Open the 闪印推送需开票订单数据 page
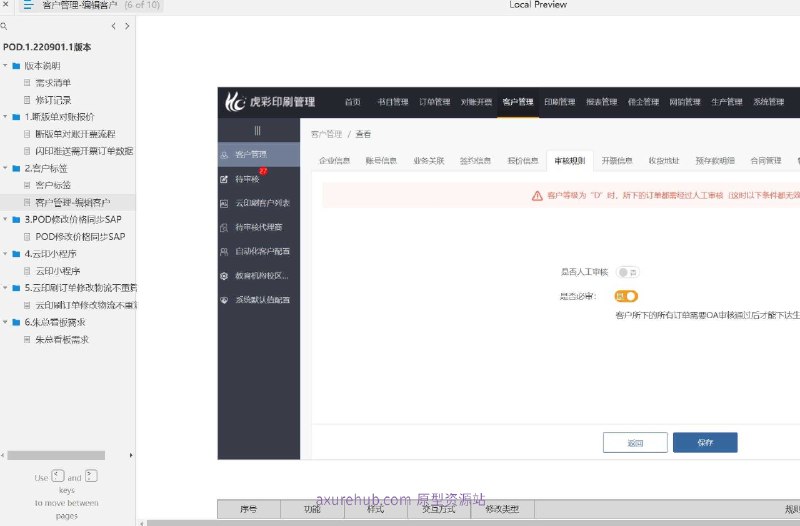Image resolution: width=800 pixels, height=526 pixels. point(84,151)
